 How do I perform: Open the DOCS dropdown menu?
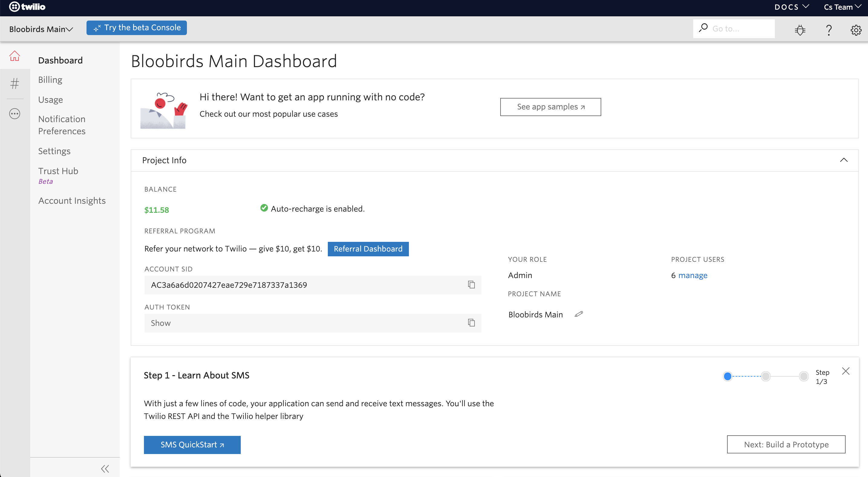tap(791, 7)
